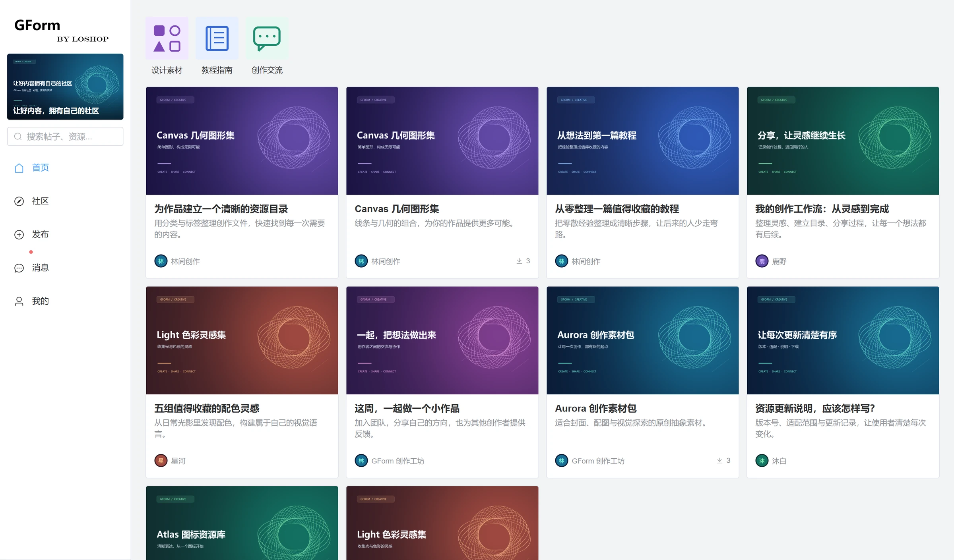This screenshot has height=560, width=954.
Task: Click the Aurora 创作素材包 cover image
Action: click(x=643, y=340)
